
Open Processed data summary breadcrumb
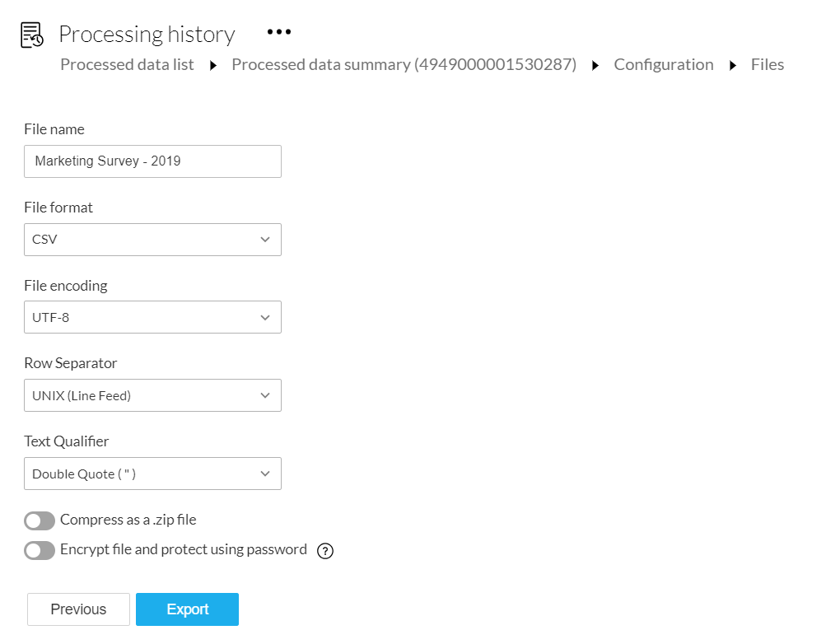click(404, 65)
